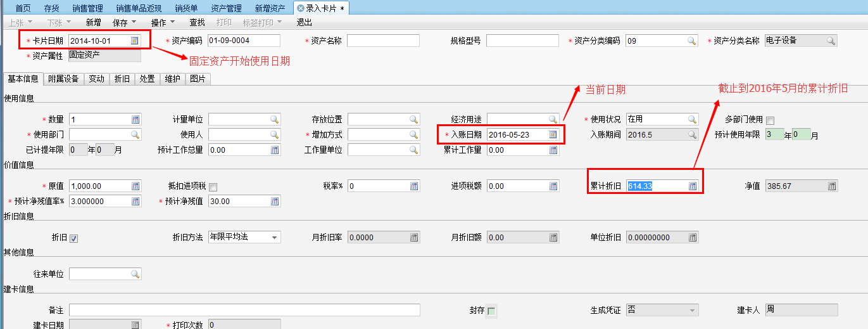Switch to the 首页 tab
Viewport: 868px width, 329px height.
coord(23,8)
